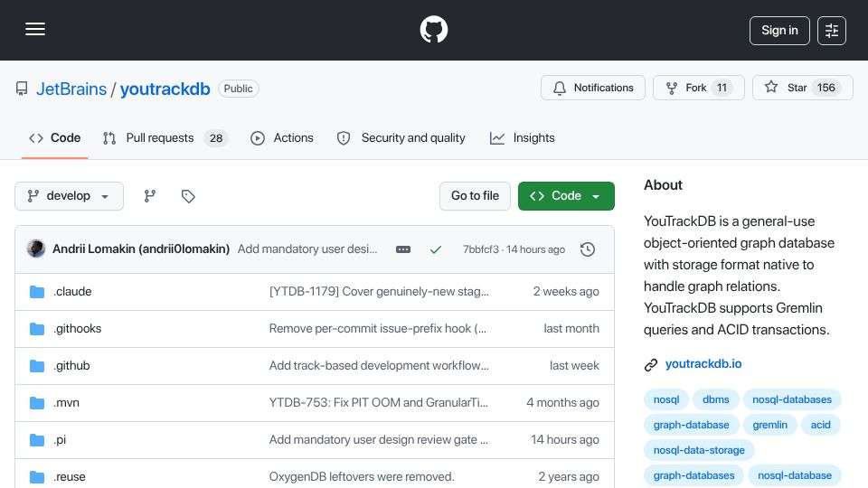Viewport: 868px width, 488px height.
Task: Select the nosql-database topic tag
Action: click(x=795, y=476)
